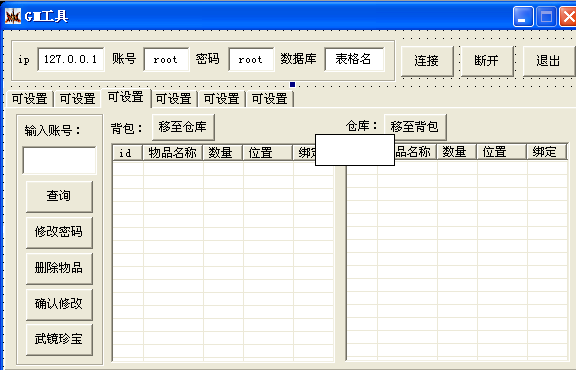Click the 数据库 label text
Viewport: 576px width, 370px height.
(x=298, y=59)
